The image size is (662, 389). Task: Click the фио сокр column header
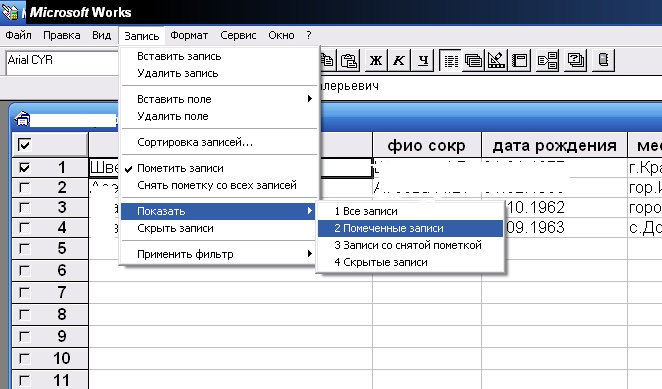coord(426,146)
